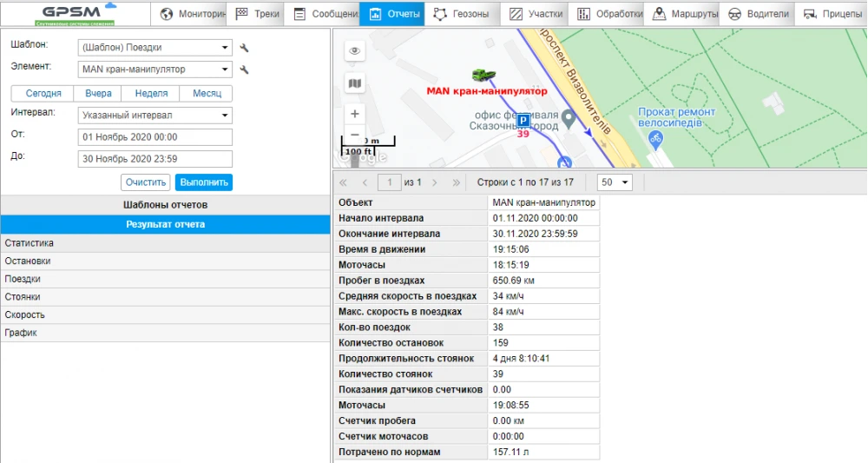
Task: Click the map layers icon
Action: point(354,83)
